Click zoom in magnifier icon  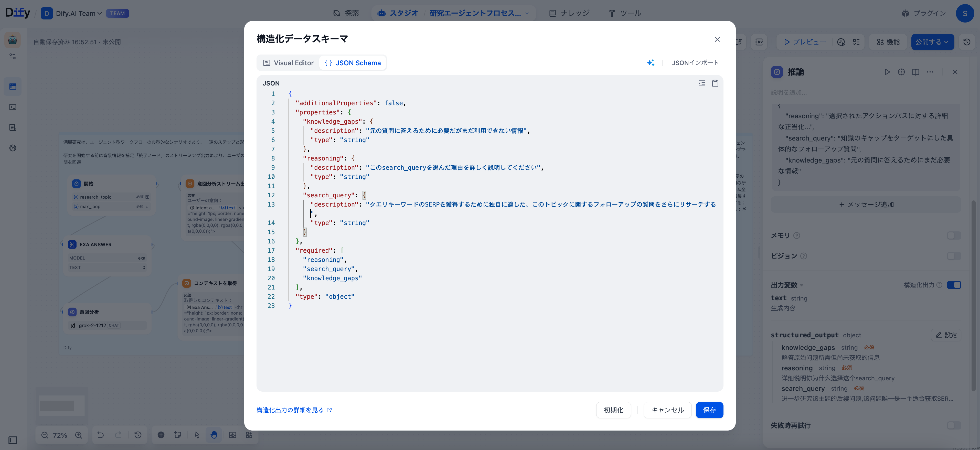[x=79, y=435]
